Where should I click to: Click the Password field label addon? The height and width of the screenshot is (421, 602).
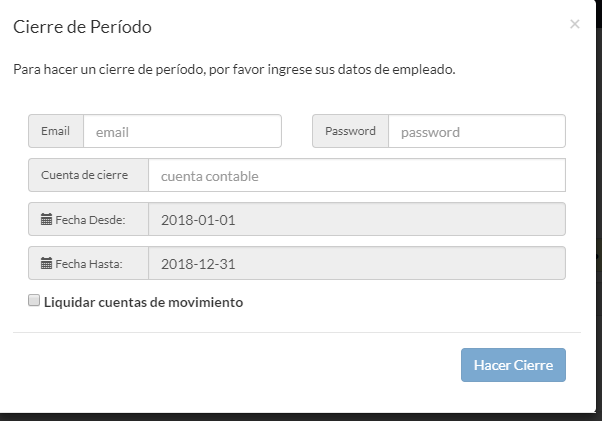tap(350, 131)
